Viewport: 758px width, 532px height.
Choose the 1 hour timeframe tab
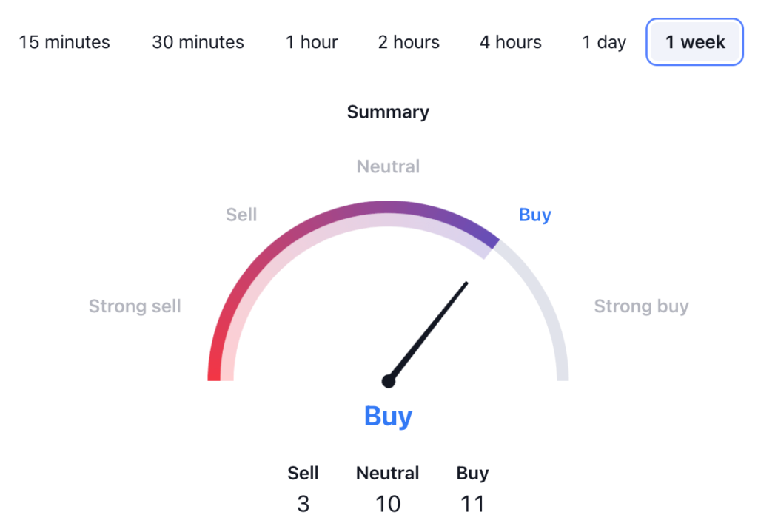[x=312, y=42]
